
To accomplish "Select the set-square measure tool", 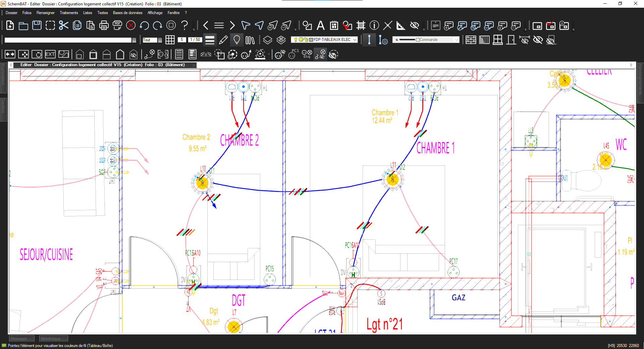I will [401, 26].
